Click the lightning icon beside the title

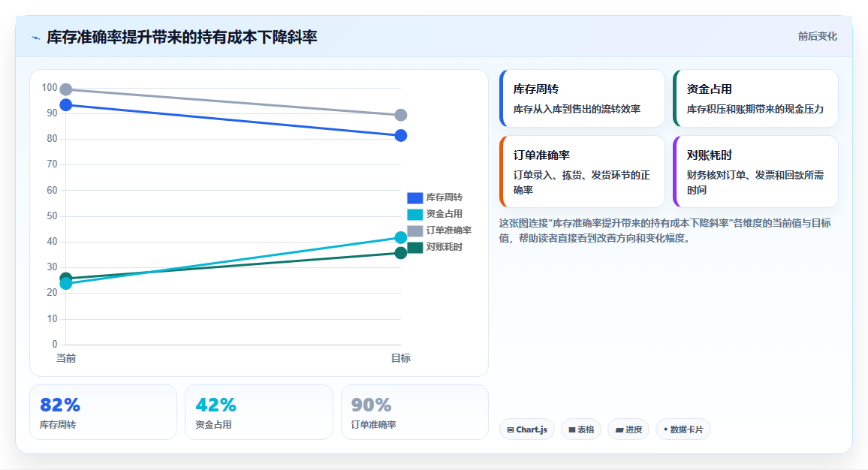36,38
